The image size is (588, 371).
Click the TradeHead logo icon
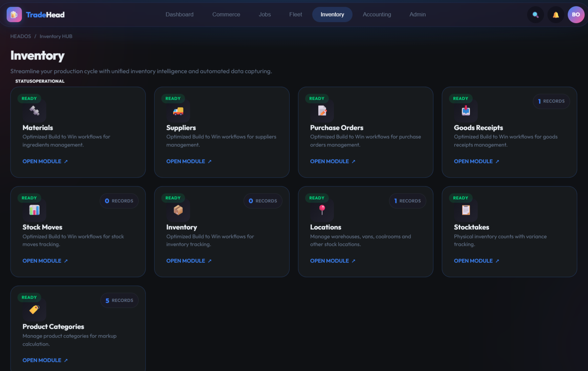coord(14,15)
